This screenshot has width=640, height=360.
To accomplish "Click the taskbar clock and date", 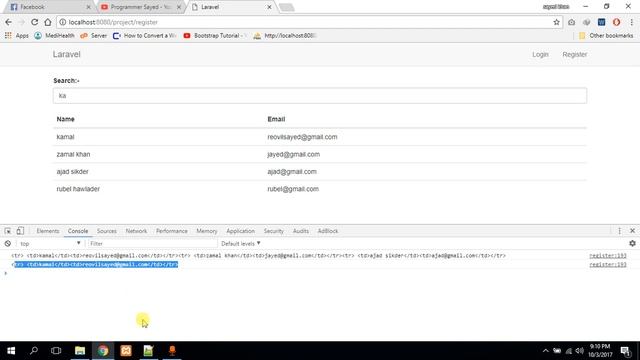I will 600,351.
